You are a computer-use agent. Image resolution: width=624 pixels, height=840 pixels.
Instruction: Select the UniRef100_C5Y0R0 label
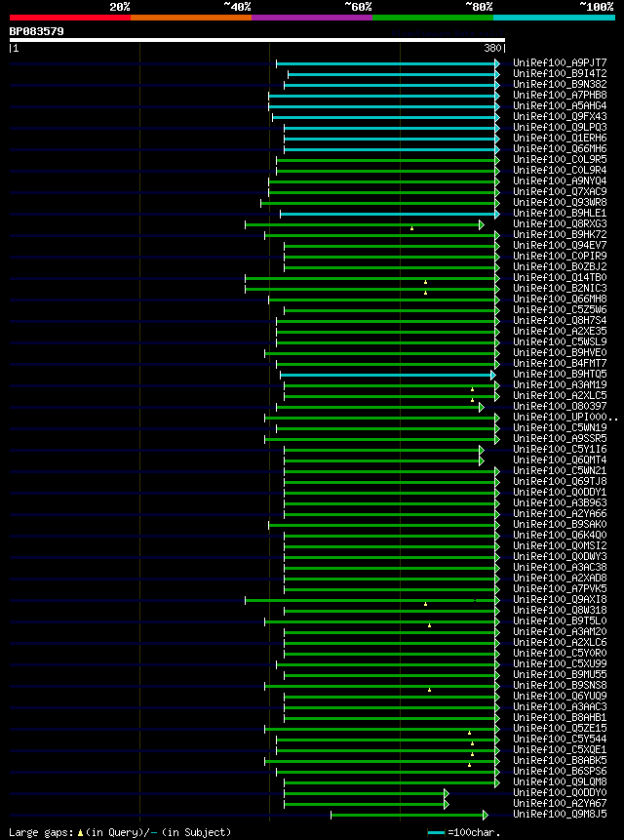pyautogui.click(x=560, y=653)
